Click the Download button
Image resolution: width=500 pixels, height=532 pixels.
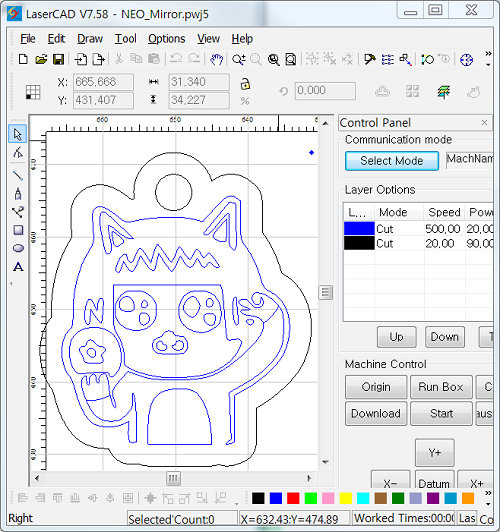[376, 414]
